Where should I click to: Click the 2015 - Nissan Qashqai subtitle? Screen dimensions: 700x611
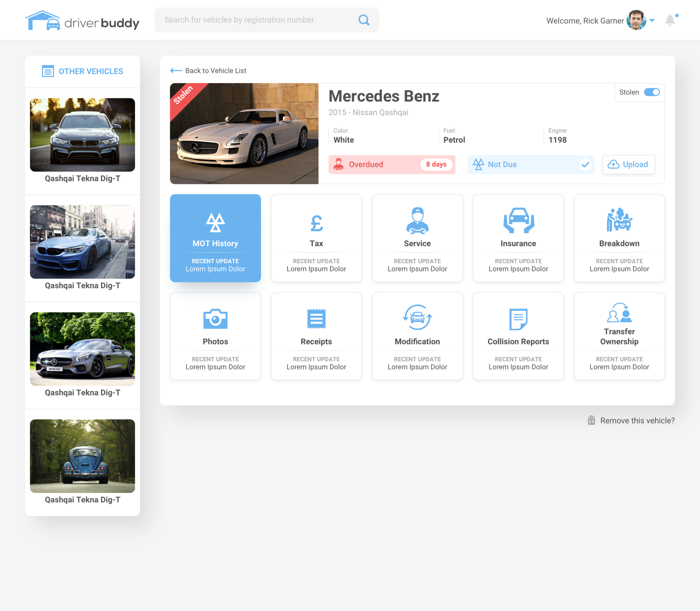[x=368, y=112]
